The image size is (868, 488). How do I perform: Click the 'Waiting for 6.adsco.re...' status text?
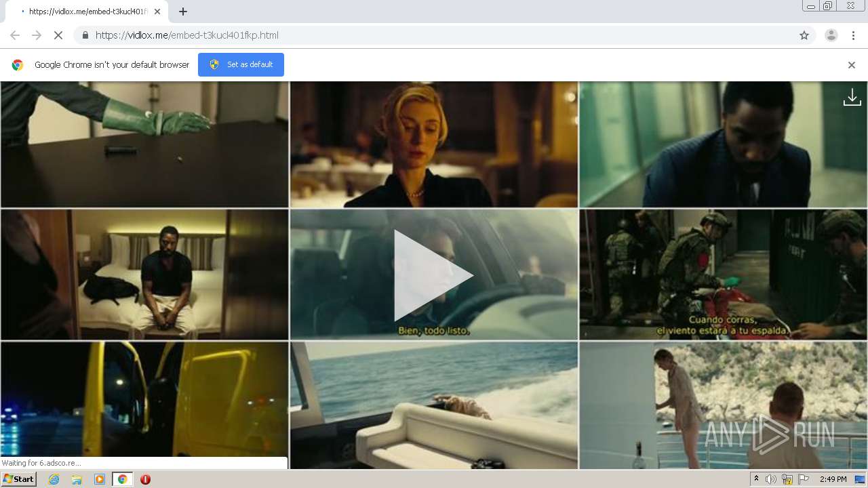point(41,463)
